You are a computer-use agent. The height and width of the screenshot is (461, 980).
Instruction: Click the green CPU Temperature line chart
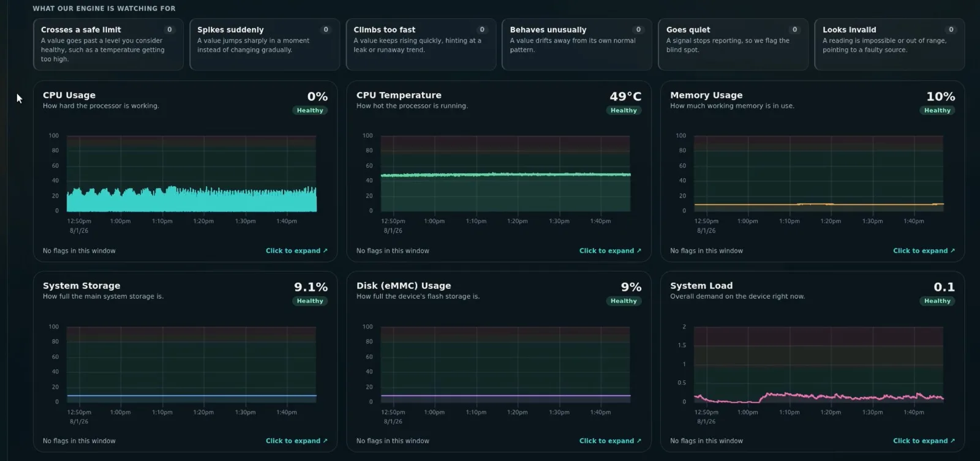505,174
